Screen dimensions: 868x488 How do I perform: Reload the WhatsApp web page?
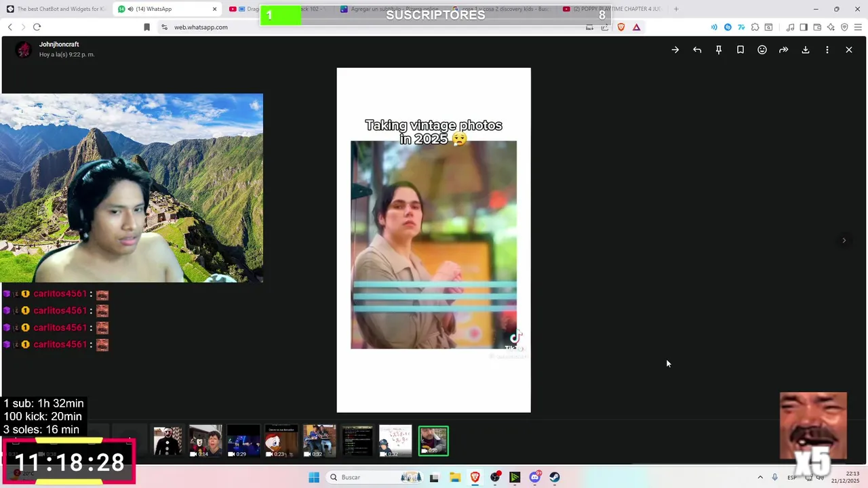(37, 27)
